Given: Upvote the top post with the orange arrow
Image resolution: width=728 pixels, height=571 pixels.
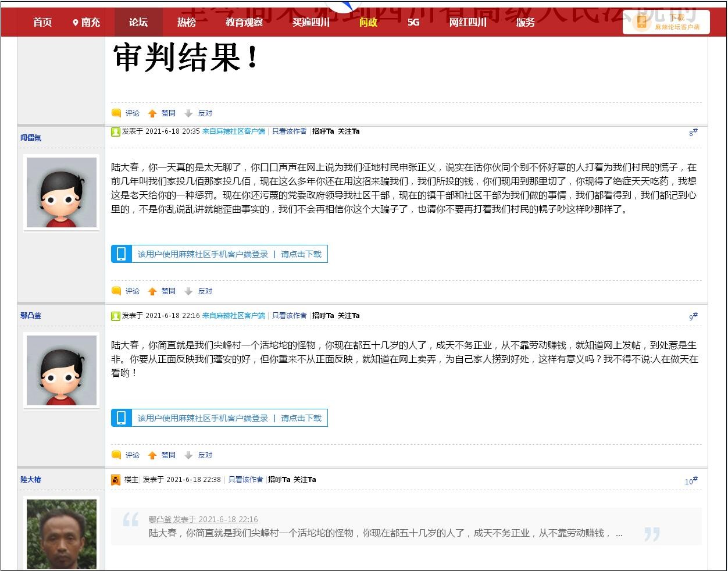Looking at the screenshot, I should point(152,113).
